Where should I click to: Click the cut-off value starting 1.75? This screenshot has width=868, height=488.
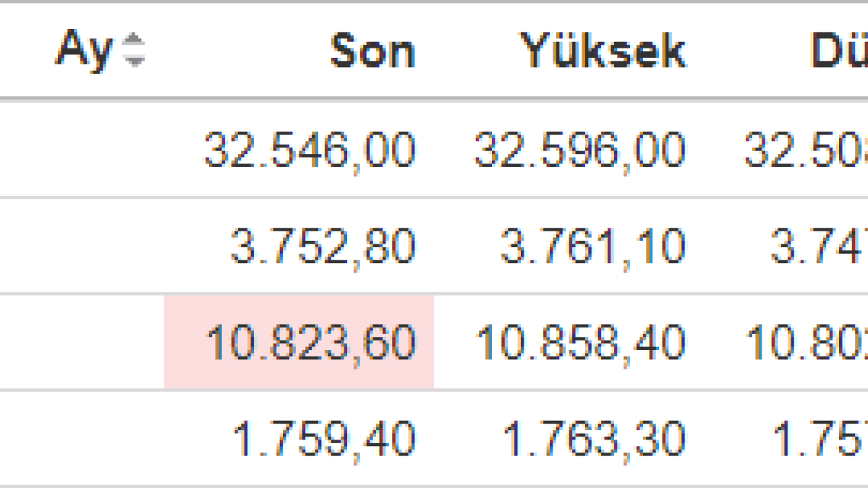point(820,439)
